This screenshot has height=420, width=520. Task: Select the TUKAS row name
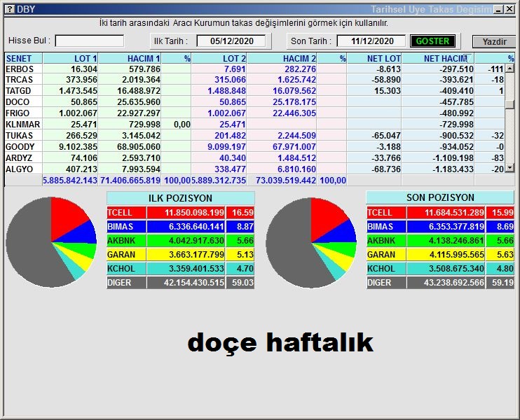19,136
